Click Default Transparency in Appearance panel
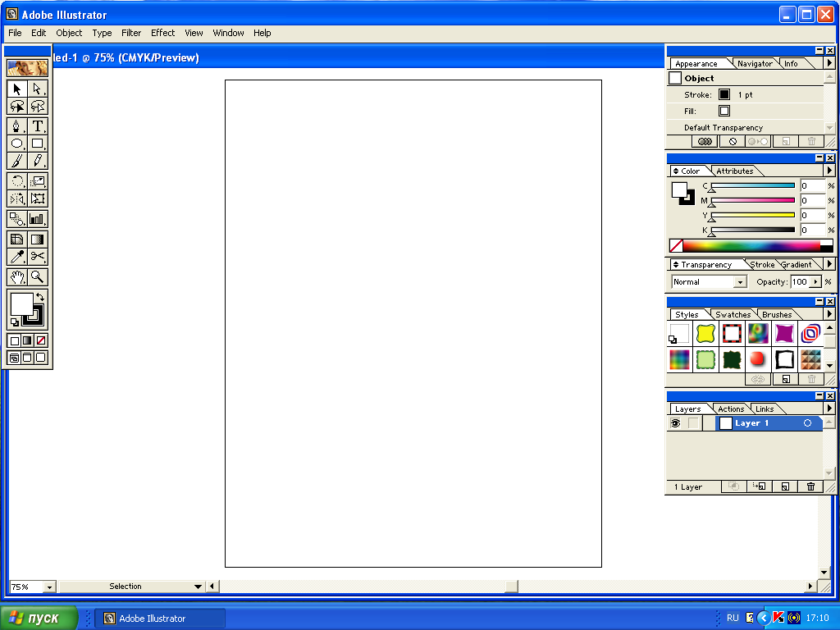 (x=724, y=128)
